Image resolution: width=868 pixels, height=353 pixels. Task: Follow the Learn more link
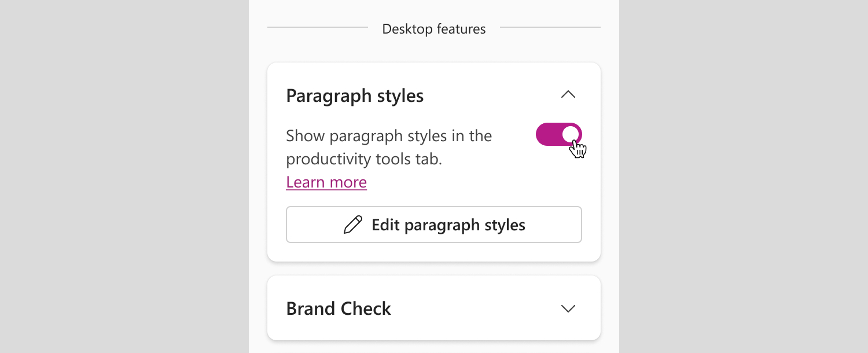pyautogui.click(x=326, y=182)
